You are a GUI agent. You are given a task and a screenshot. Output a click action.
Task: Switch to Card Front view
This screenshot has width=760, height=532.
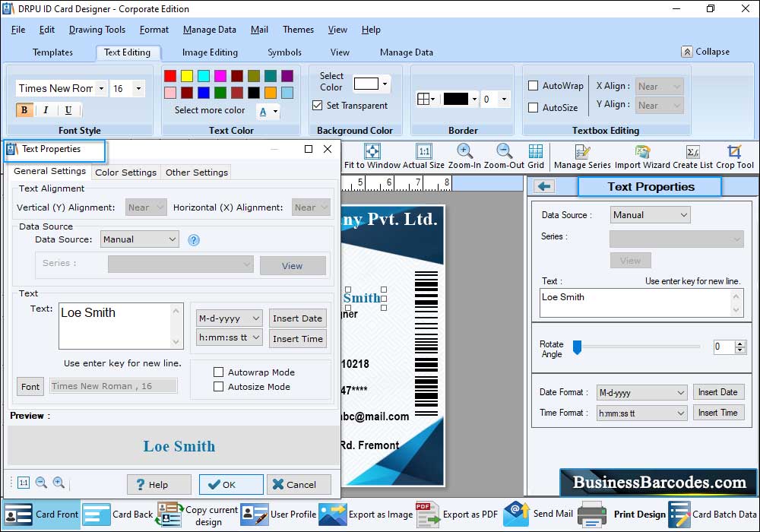coord(41,514)
